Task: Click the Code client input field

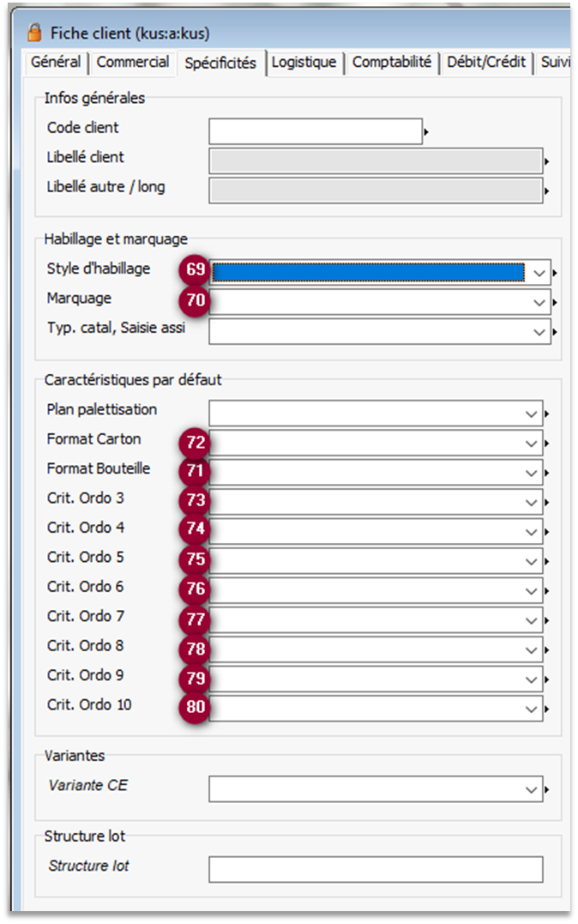Action: [315, 131]
